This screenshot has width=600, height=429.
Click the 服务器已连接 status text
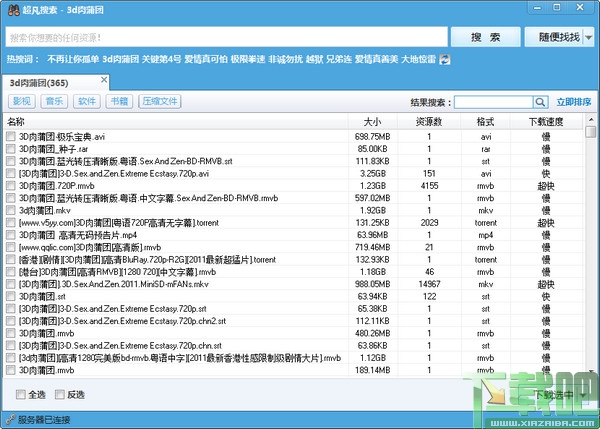coord(44,420)
